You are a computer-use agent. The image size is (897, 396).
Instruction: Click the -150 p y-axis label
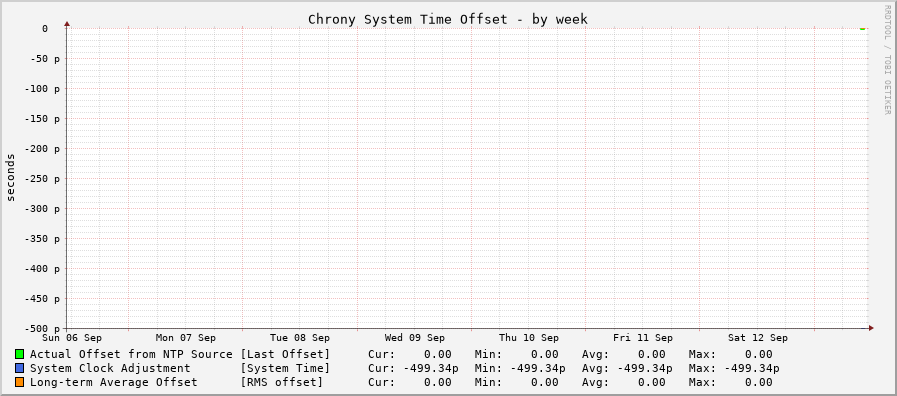(42, 118)
